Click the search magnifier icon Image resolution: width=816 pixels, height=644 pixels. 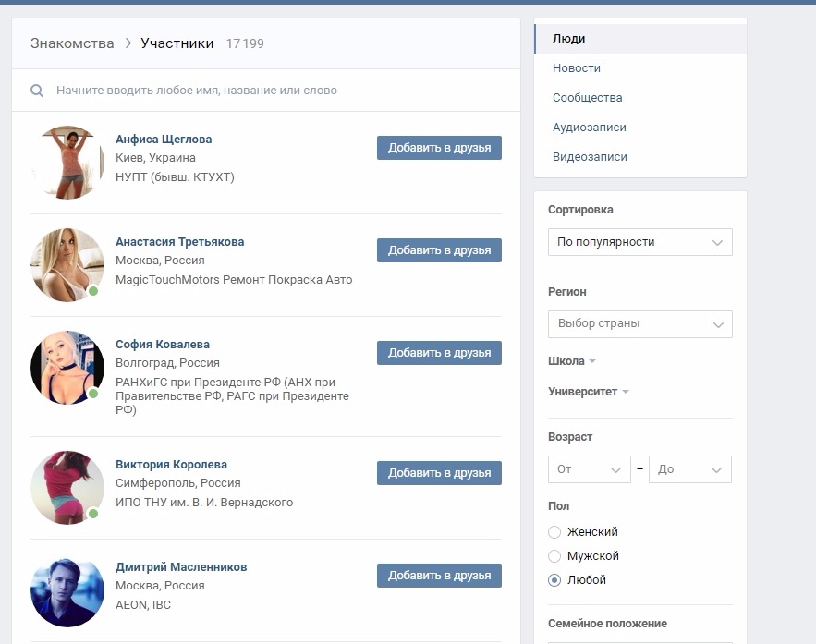[x=37, y=91]
